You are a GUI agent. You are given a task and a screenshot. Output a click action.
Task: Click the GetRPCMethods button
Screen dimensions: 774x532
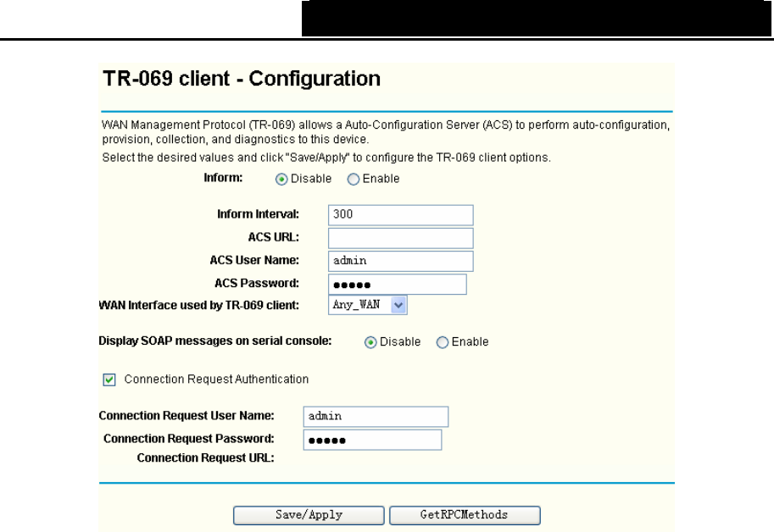point(465,515)
